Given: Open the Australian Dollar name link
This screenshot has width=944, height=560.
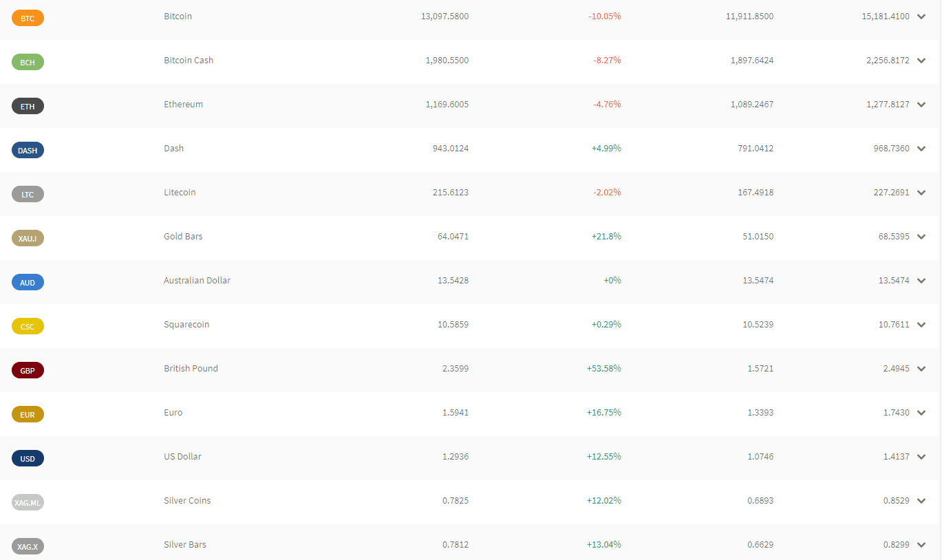Looking at the screenshot, I should click(x=197, y=280).
